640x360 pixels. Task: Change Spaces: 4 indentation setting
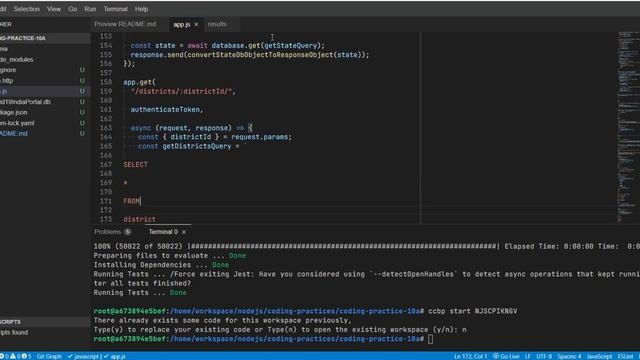pos(569,356)
